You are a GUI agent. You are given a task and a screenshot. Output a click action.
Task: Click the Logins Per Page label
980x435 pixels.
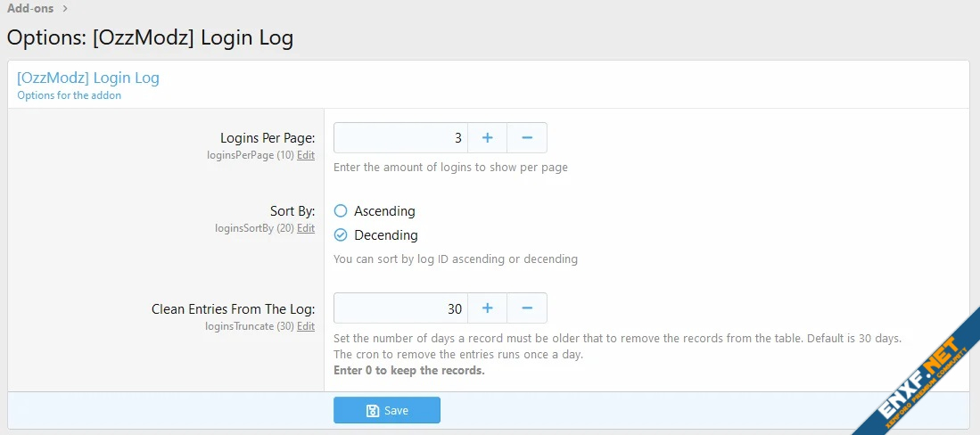click(268, 138)
